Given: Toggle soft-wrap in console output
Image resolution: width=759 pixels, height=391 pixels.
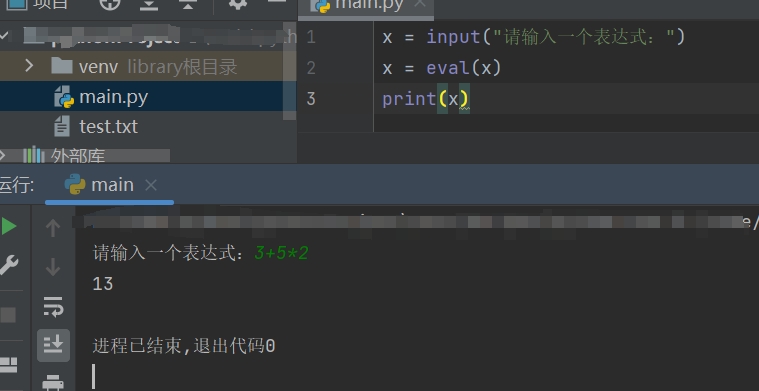Looking at the screenshot, I should click(x=53, y=307).
